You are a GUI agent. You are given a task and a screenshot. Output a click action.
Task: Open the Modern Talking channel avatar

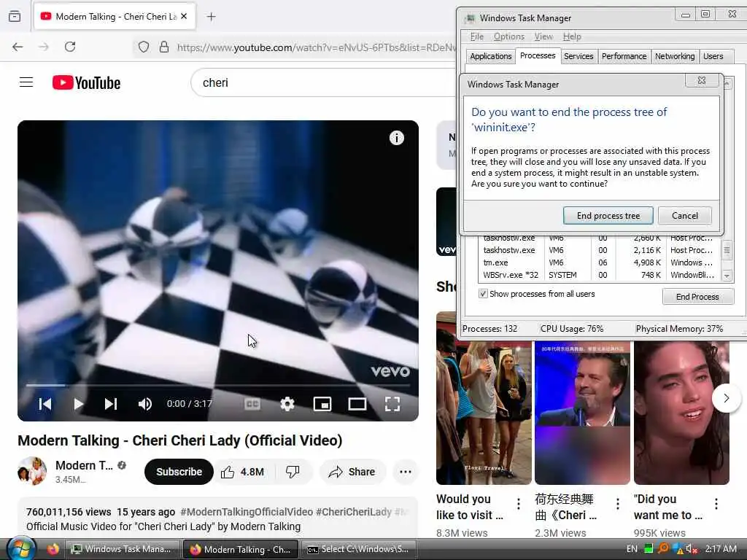click(32, 471)
